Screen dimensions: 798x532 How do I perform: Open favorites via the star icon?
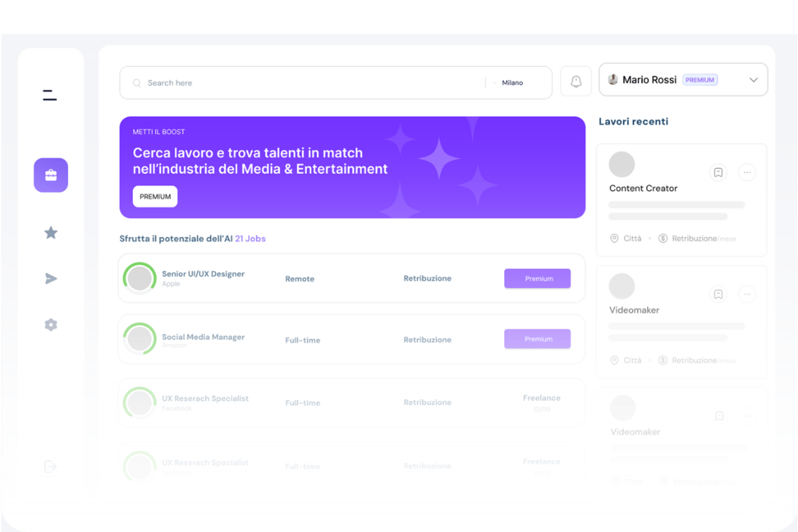click(x=51, y=233)
